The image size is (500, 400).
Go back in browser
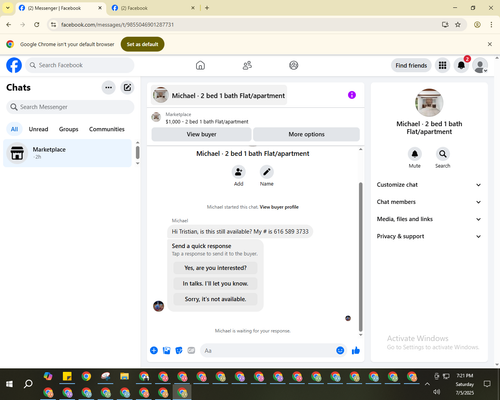tap(9, 25)
